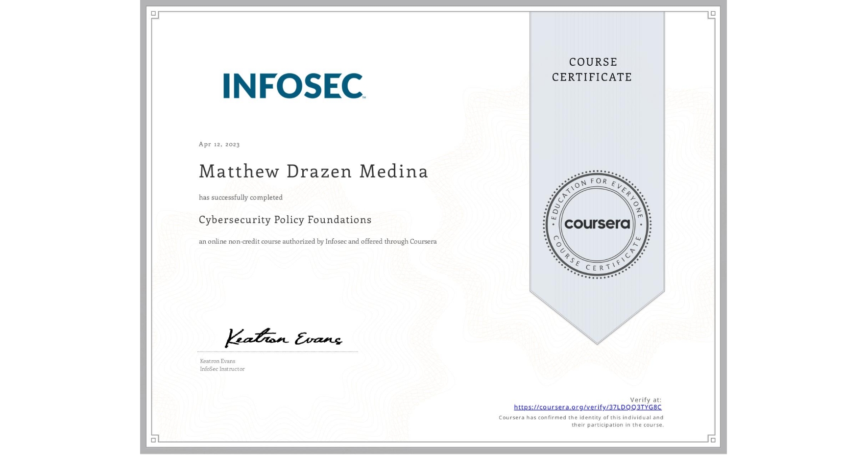This screenshot has width=868, height=455.
Task: Open the verification link 37LDQQ3TYG8C
Action: tap(587, 407)
